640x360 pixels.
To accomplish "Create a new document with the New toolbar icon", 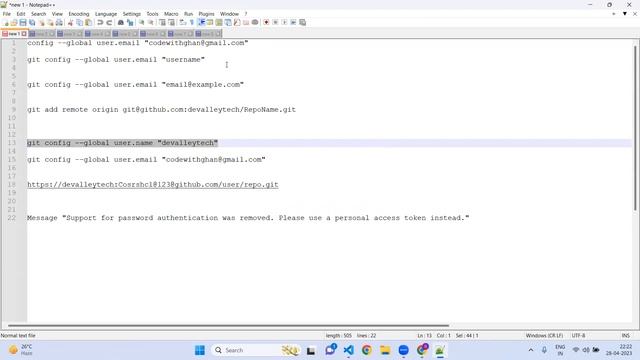I will pyautogui.click(x=5, y=22).
